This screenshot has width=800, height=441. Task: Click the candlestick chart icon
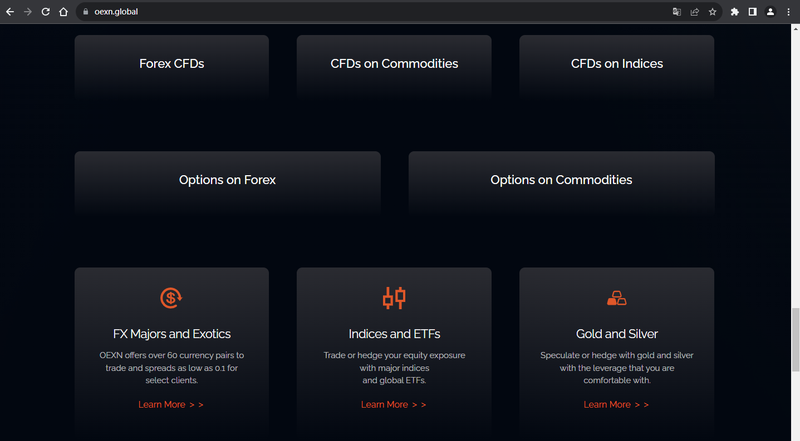click(x=394, y=298)
